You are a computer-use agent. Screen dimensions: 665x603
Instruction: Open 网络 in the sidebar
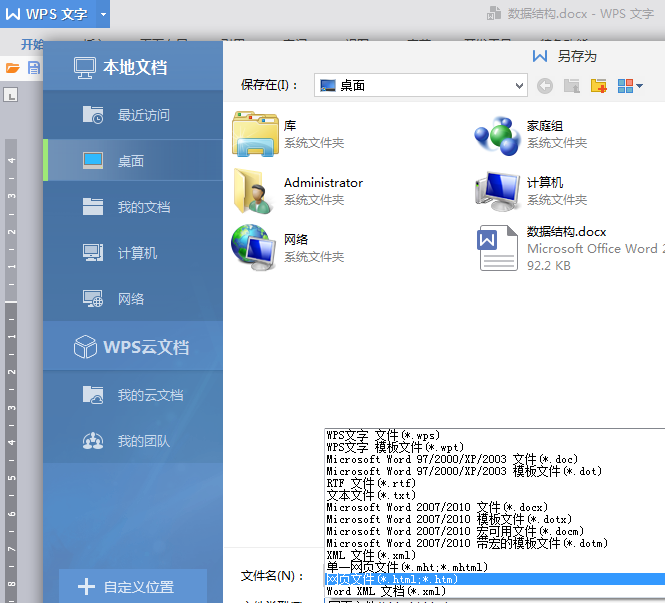click(x=133, y=299)
